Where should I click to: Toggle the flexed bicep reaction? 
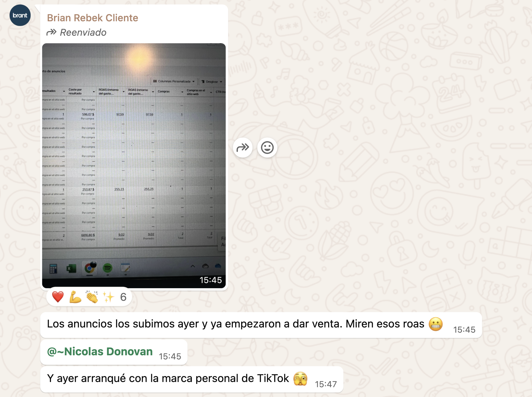(x=75, y=297)
